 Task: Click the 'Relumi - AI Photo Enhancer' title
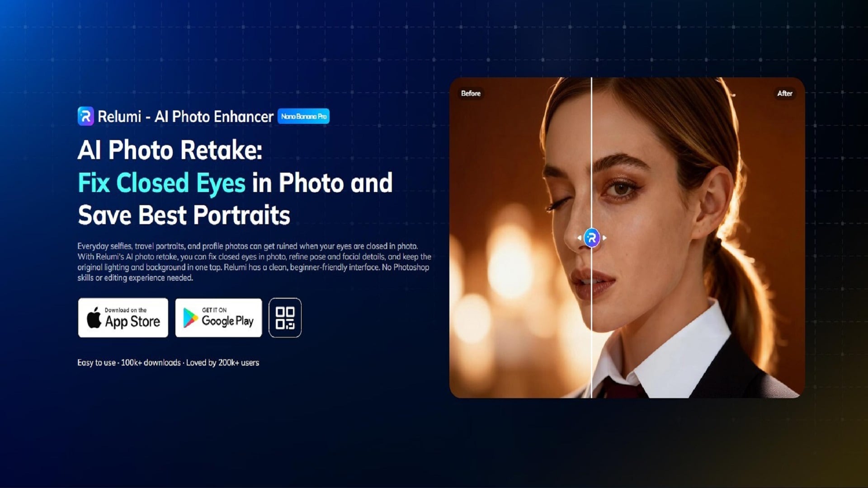click(x=185, y=117)
